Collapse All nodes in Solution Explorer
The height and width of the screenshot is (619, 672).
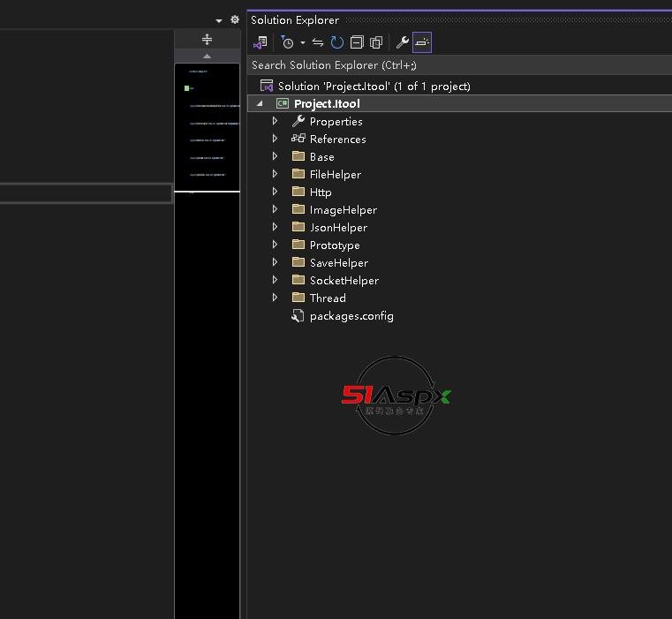pyautogui.click(x=357, y=42)
